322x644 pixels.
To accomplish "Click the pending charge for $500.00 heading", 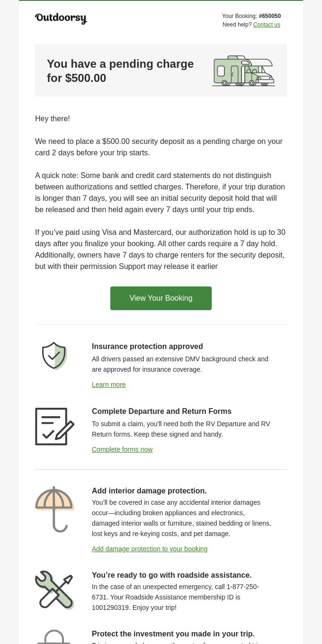I will coord(120,71).
